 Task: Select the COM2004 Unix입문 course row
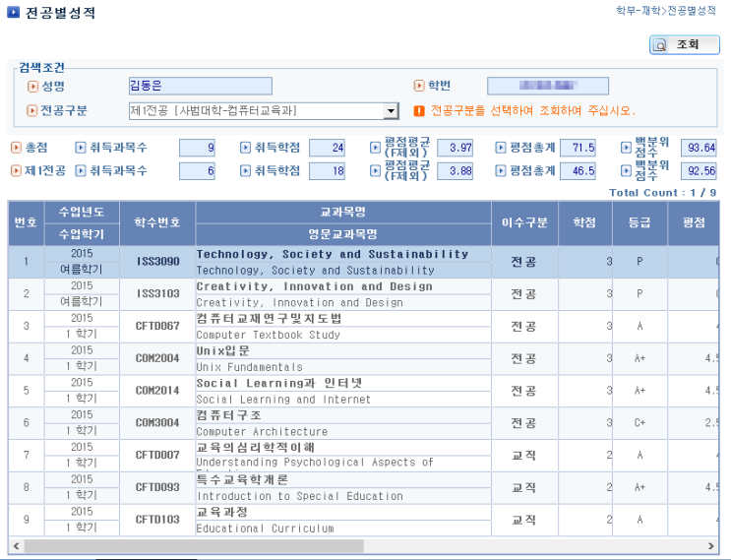click(363, 358)
